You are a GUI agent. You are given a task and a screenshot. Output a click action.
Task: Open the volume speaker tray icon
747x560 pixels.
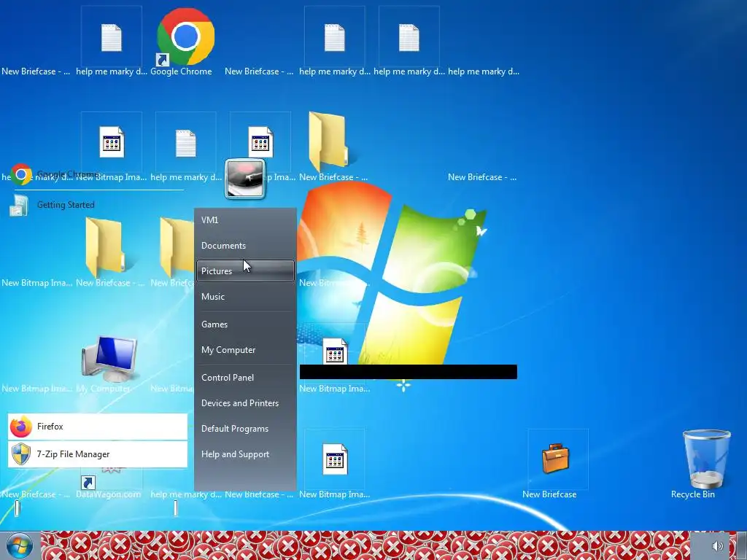pos(718,546)
